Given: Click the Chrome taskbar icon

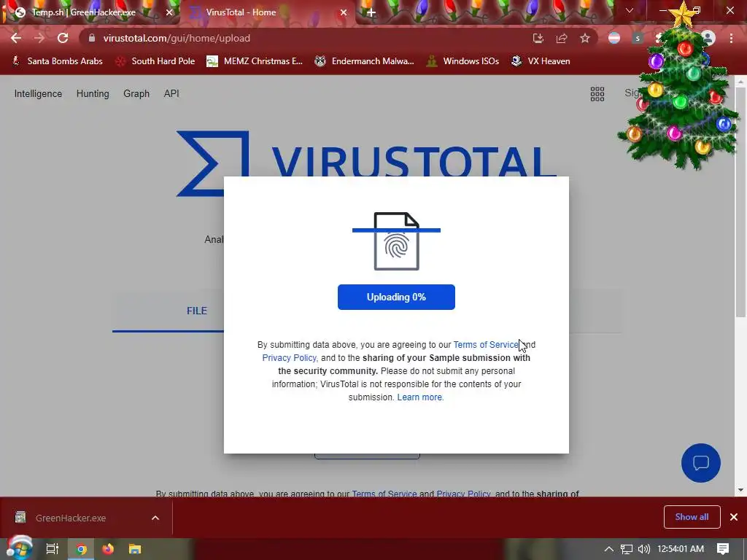Looking at the screenshot, I should tap(82, 549).
